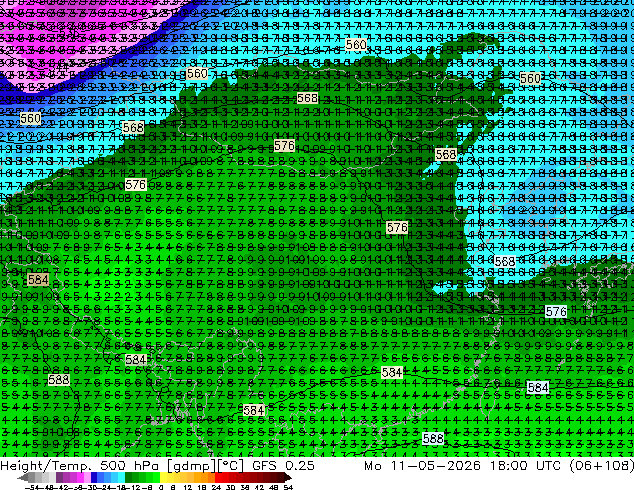Click the magenta legend swatch
This screenshot has width=634, height=490.
point(80,477)
